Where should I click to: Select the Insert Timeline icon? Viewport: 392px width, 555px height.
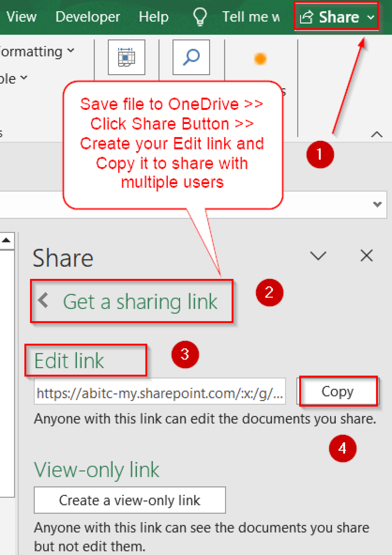126,57
